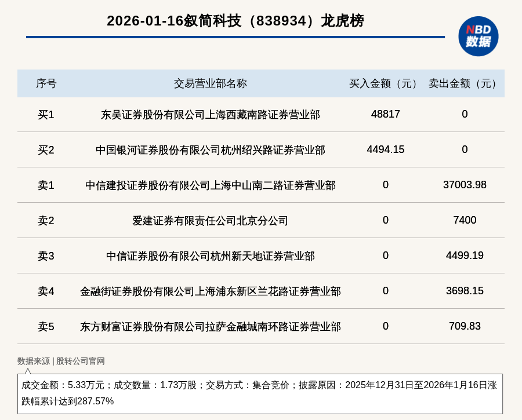Click 中信证券杭州新天地证券营业部 name
Screen dimensions: 522x420
coord(210,256)
